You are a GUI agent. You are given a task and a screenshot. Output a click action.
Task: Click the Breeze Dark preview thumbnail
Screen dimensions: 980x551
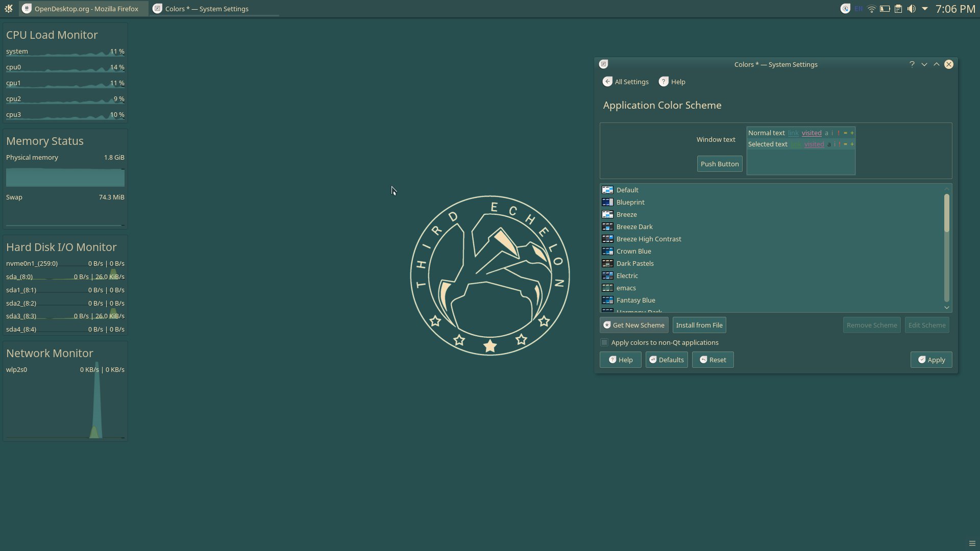tap(607, 227)
